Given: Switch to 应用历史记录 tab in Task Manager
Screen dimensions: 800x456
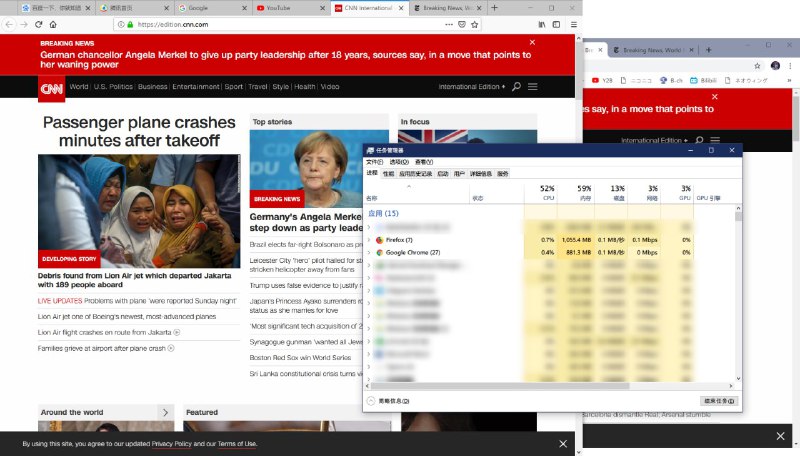Looking at the screenshot, I should click(x=415, y=174).
